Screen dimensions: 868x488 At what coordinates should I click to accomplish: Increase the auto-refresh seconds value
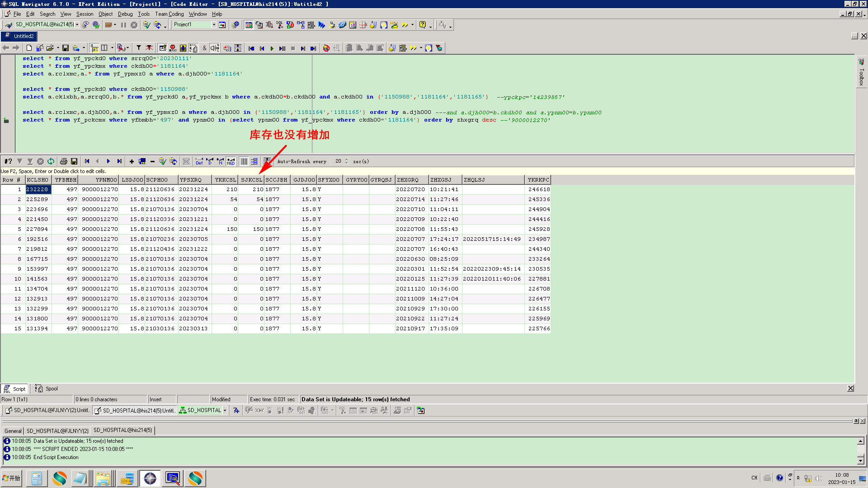pos(347,160)
